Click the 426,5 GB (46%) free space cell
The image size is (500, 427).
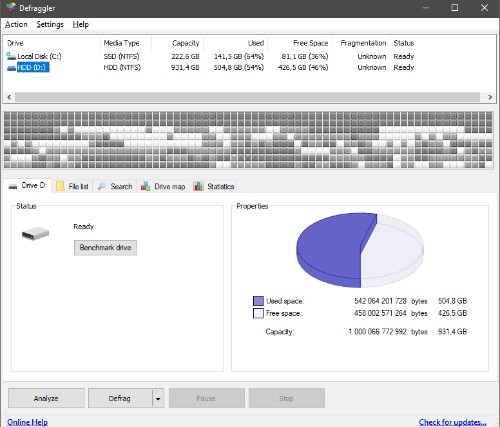tap(303, 68)
